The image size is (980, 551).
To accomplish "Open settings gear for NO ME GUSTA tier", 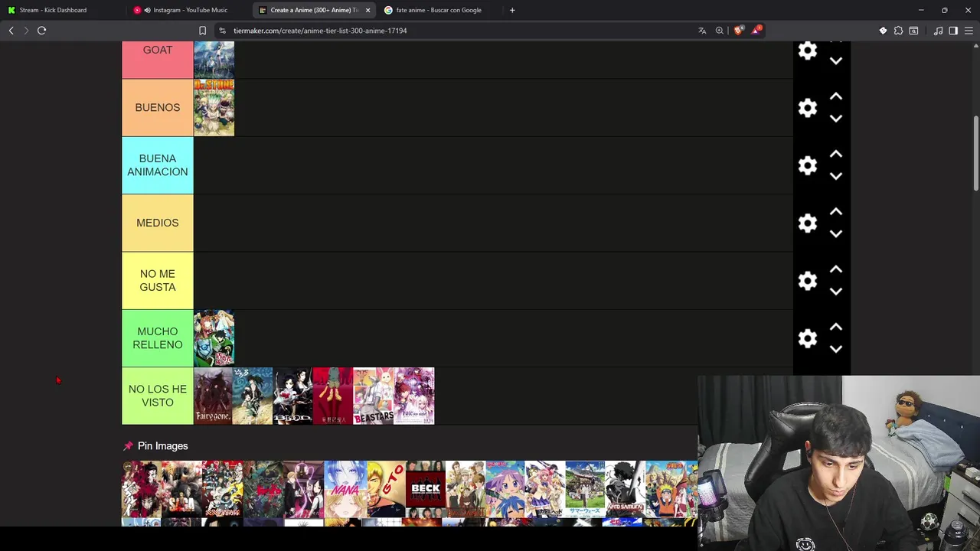I will point(807,281).
